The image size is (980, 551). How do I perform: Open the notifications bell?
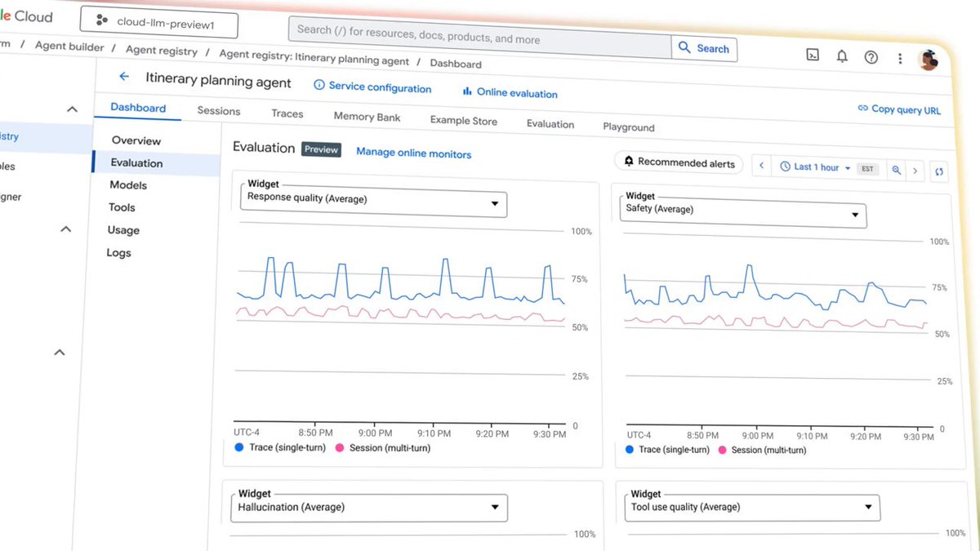[x=842, y=56]
